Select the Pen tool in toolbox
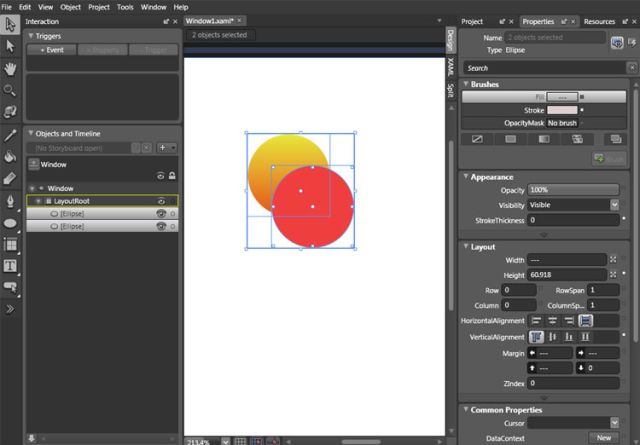 (x=10, y=200)
